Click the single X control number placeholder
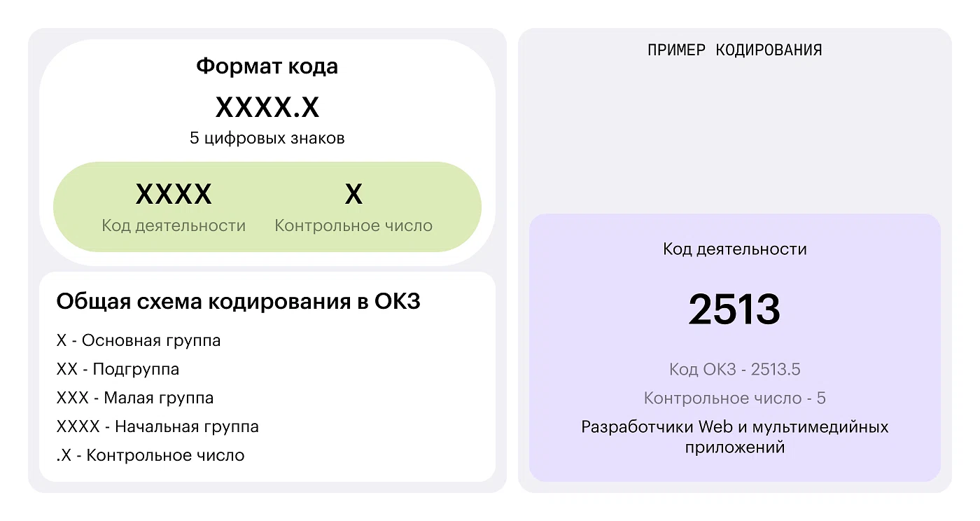 click(353, 194)
